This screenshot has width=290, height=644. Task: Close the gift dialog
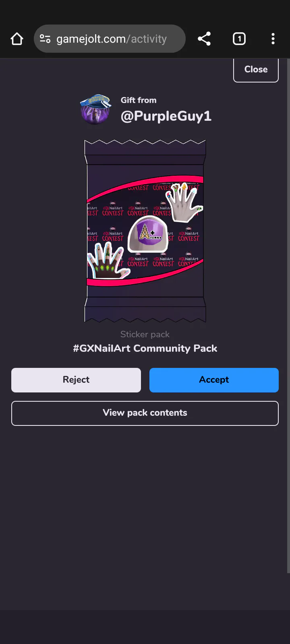coord(256,70)
